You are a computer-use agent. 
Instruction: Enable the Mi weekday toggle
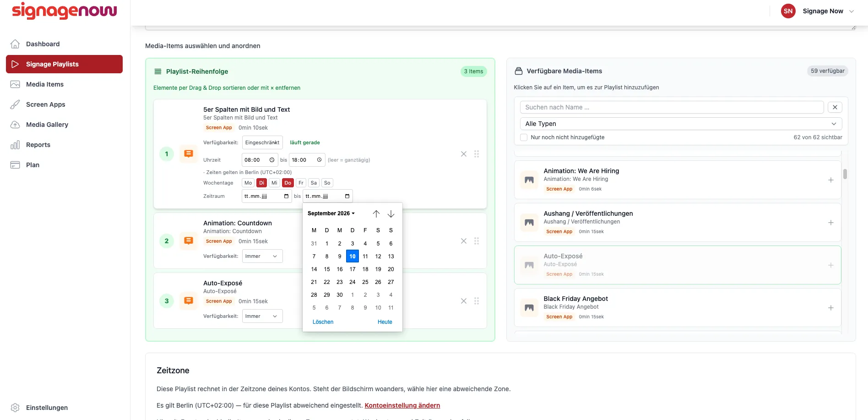click(x=274, y=183)
